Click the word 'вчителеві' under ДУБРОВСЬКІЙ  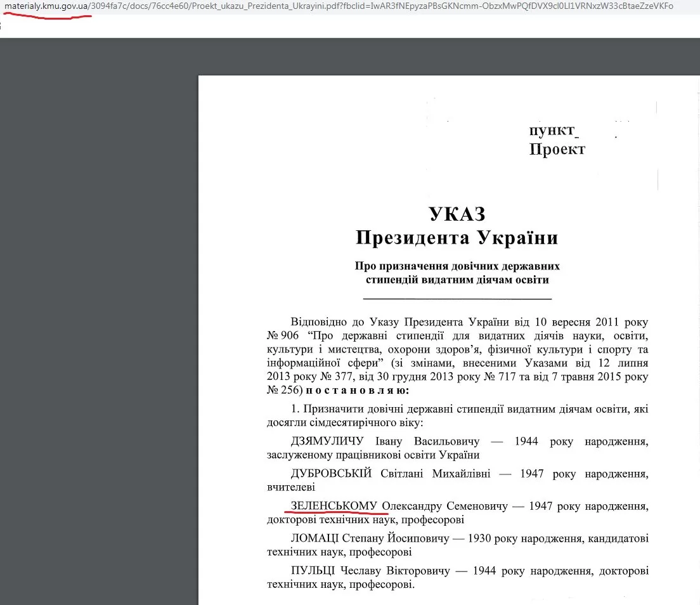(x=291, y=487)
